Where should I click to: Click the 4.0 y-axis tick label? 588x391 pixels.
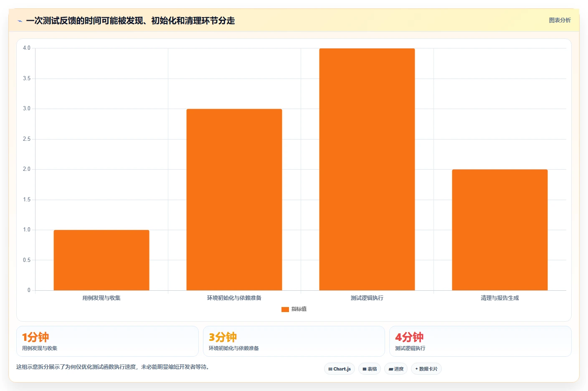point(27,48)
